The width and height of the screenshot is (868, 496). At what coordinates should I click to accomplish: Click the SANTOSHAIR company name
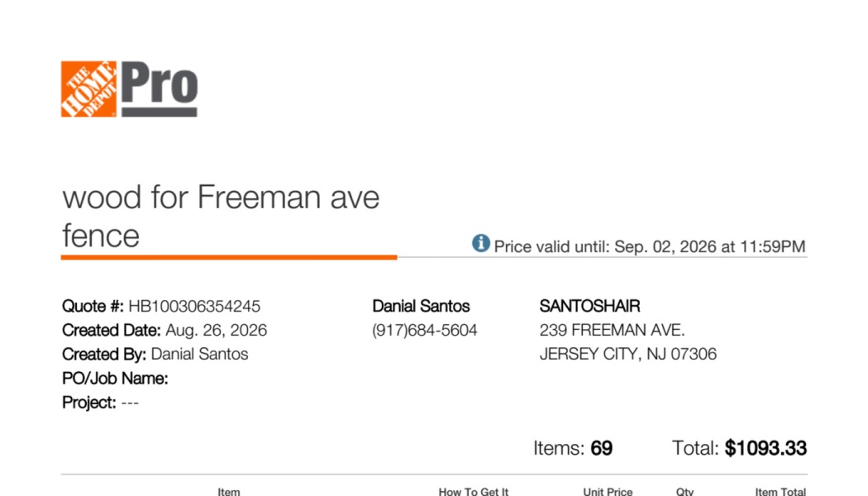click(589, 306)
